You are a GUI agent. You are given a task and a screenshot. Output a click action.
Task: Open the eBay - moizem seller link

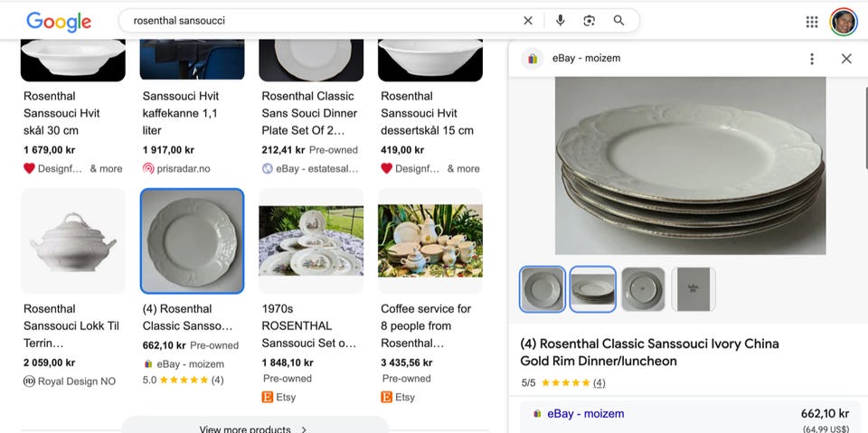click(586, 414)
